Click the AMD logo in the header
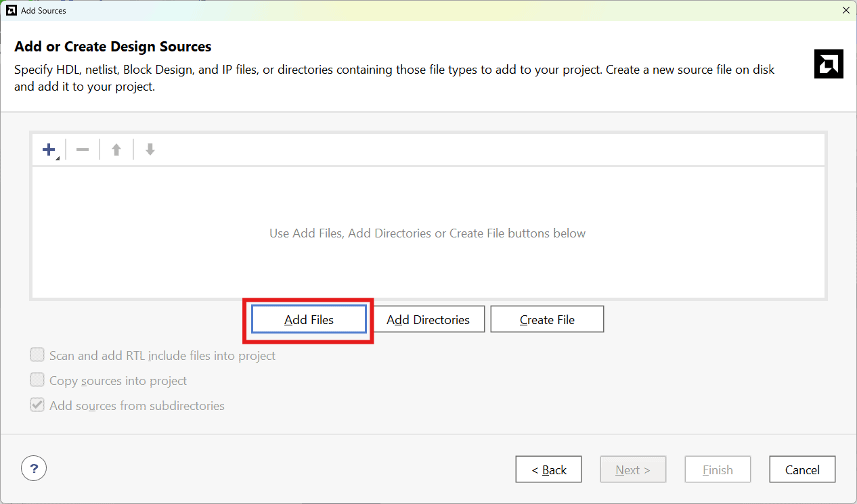This screenshot has width=857, height=504. (828, 64)
